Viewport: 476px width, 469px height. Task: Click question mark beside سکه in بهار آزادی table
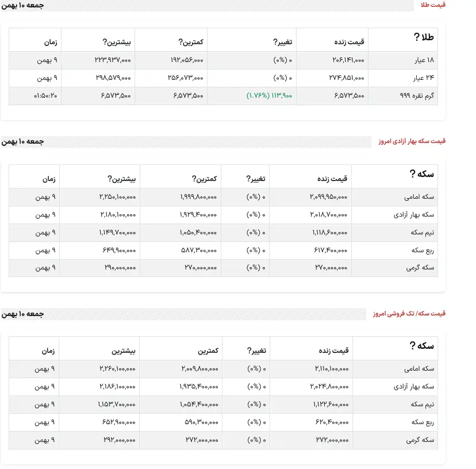(x=412, y=174)
